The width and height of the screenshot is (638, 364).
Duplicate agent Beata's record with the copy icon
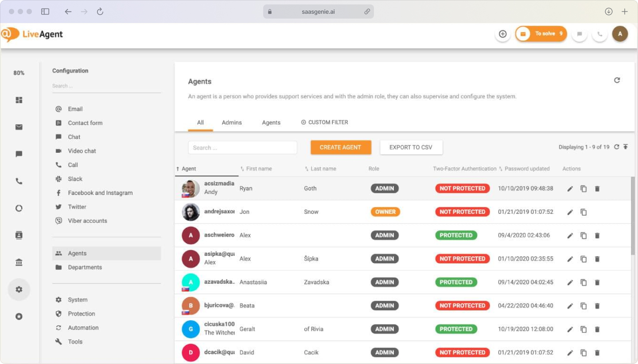(x=584, y=306)
